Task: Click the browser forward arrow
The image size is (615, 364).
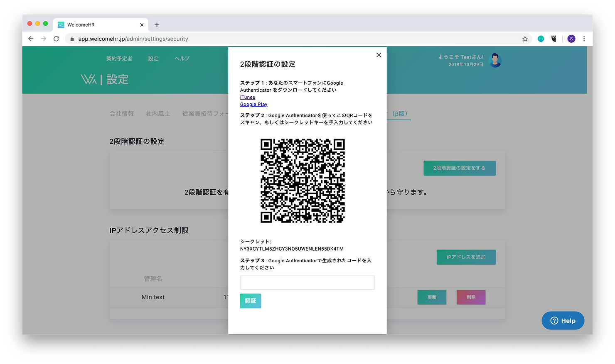Action: [x=44, y=39]
